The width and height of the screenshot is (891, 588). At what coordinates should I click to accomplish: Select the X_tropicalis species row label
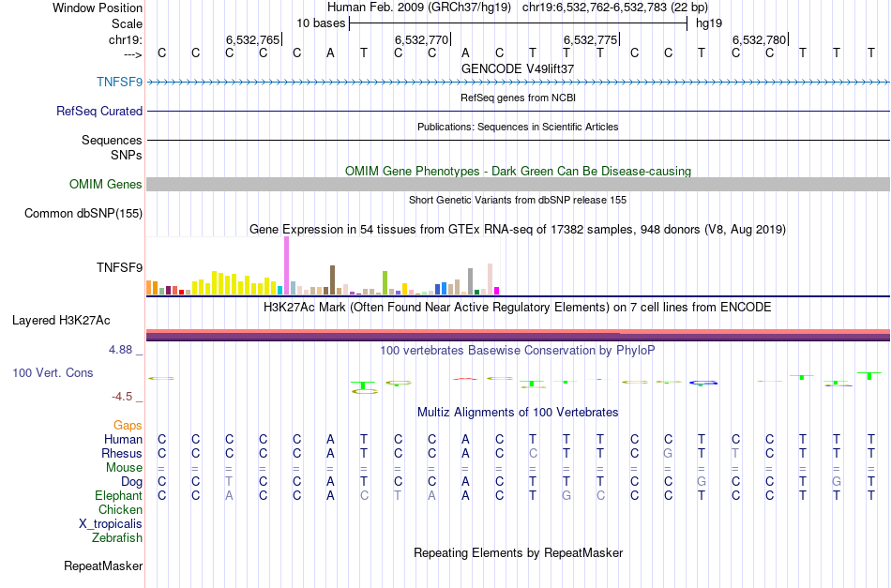(x=111, y=524)
